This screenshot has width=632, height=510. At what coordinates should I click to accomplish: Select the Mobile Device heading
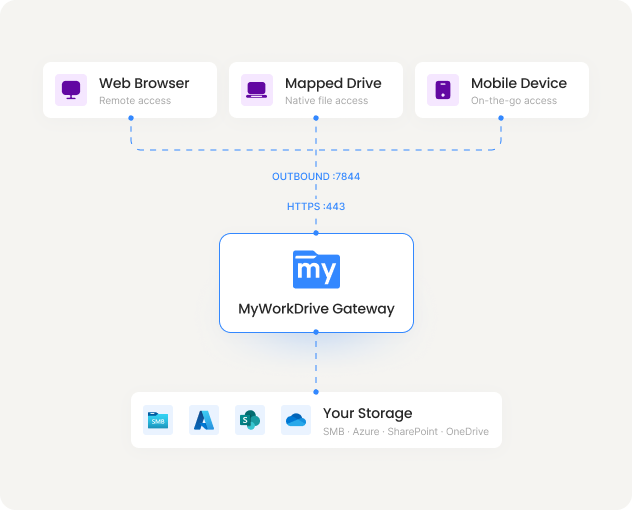coord(519,83)
